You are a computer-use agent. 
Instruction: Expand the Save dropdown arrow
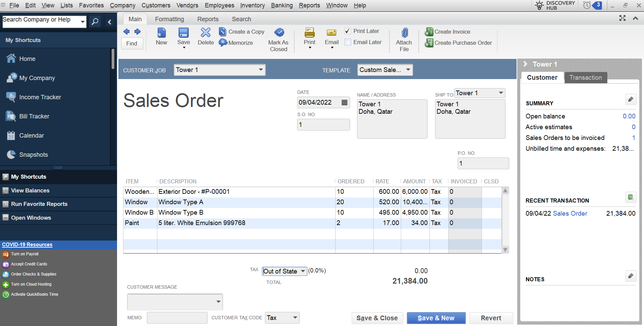tap(184, 48)
